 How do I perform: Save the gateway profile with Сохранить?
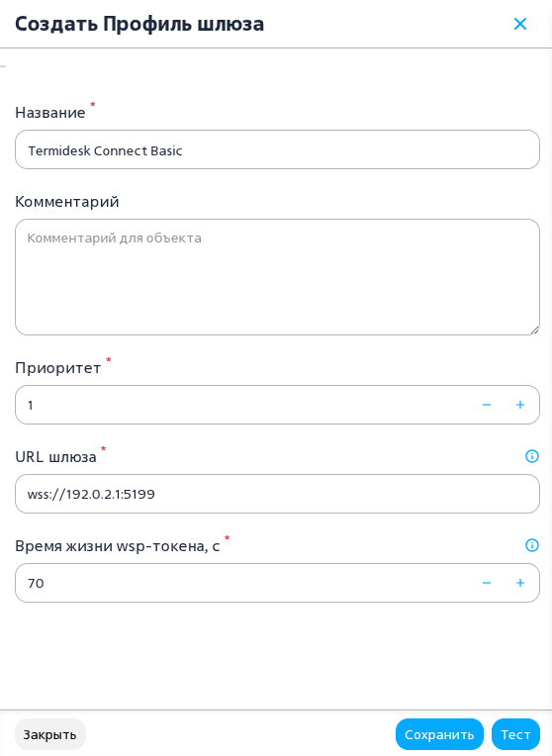point(439,734)
